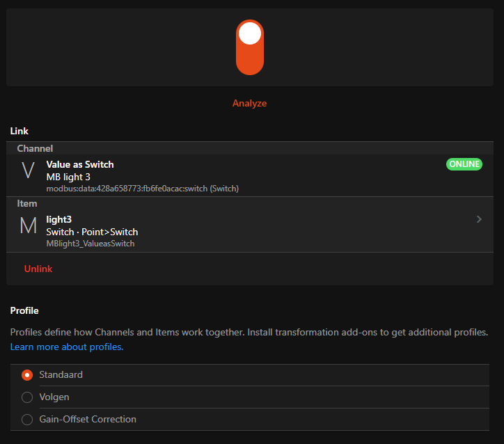504x444 pixels.
Task: Click the MBlight3_ValueasSwitch item name
Action: click(x=90, y=244)
